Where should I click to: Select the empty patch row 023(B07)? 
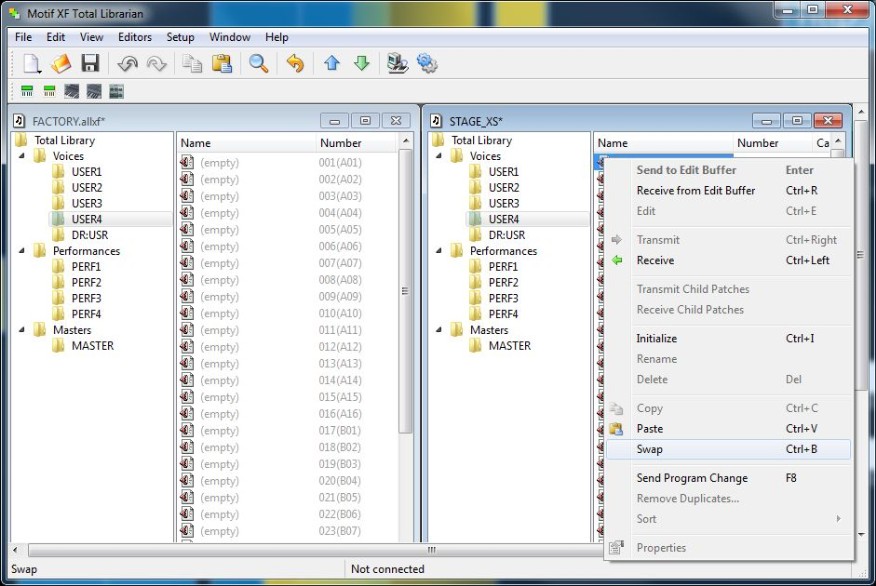point(288,531)
